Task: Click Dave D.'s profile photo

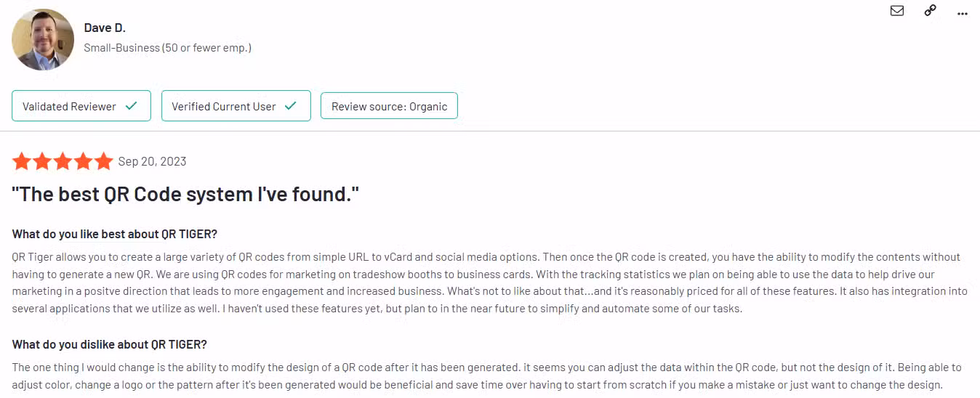Action: point(43,39)
